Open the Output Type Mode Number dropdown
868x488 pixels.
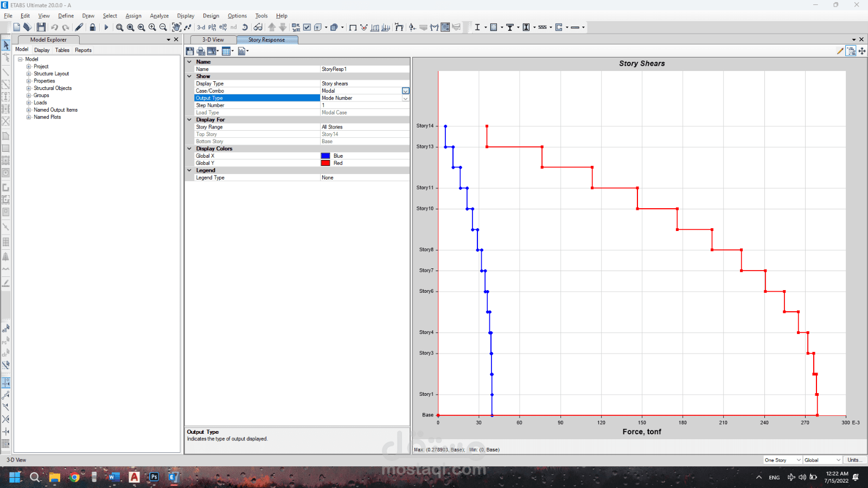(405, 98)
